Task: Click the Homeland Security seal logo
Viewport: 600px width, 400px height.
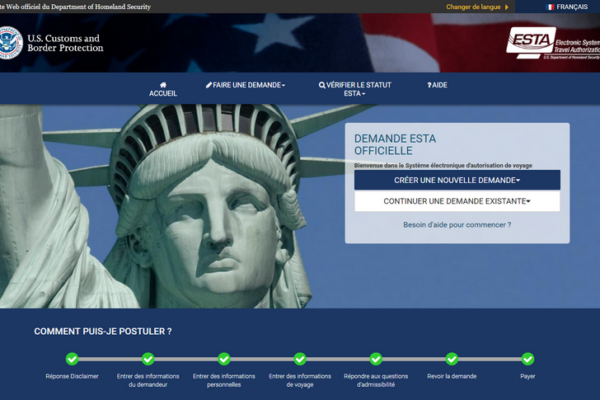Action: 10,42
